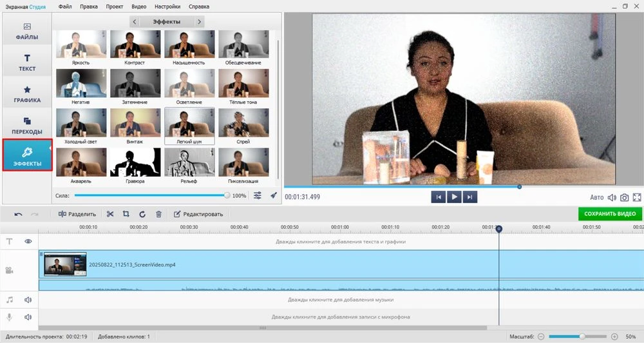The image size is (644, 343).
Task: Click the Сохранить видео button
Action: [x=609, y=213]
